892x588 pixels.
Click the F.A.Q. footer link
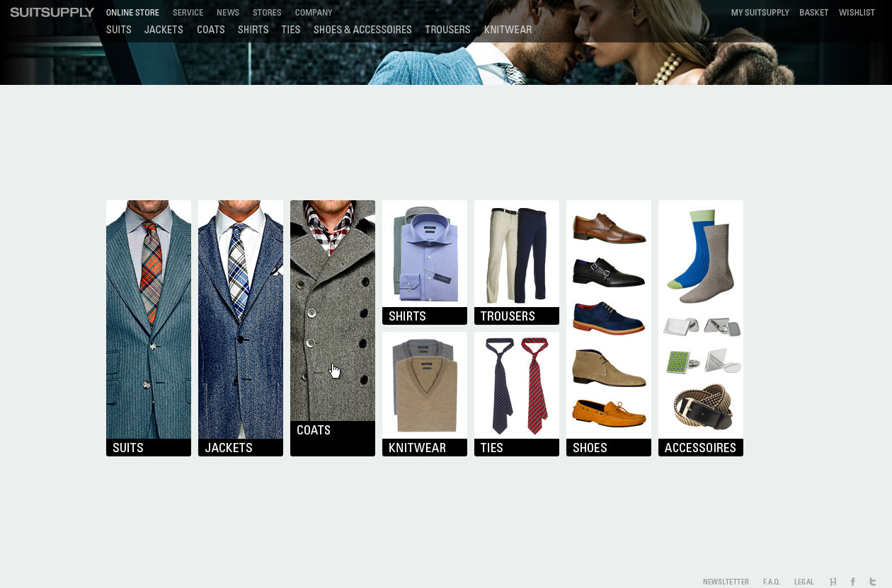pos(771,582)
